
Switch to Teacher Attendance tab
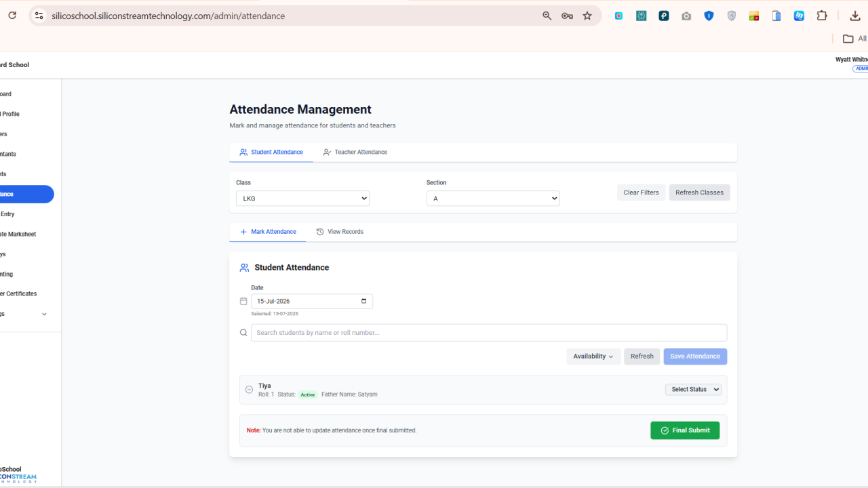point(355,152)
